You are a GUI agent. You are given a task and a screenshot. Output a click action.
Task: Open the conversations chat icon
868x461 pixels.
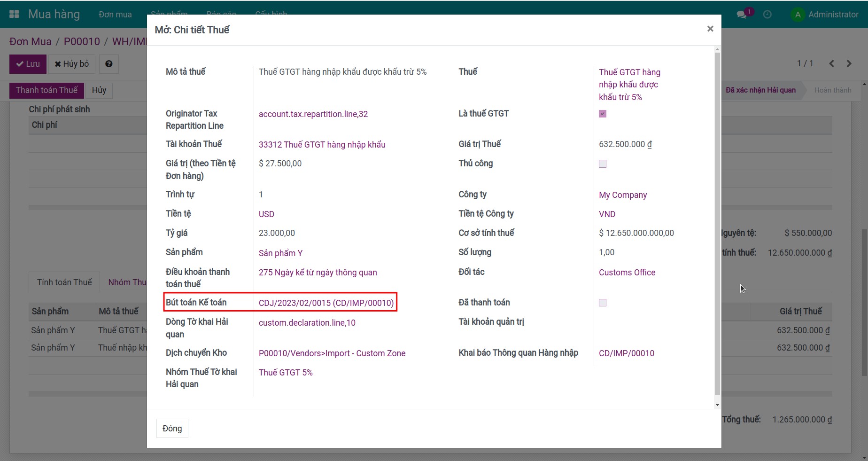(x=742, y=15)
